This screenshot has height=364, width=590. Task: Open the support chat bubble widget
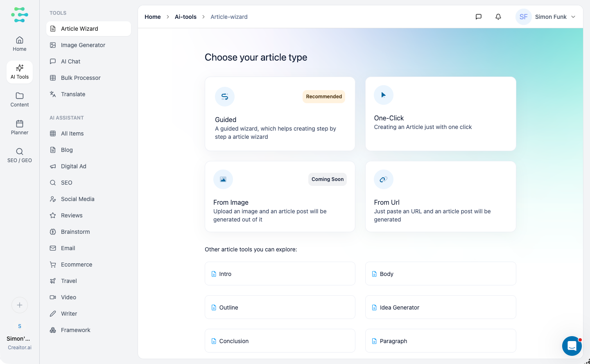[x=572, y=346]
